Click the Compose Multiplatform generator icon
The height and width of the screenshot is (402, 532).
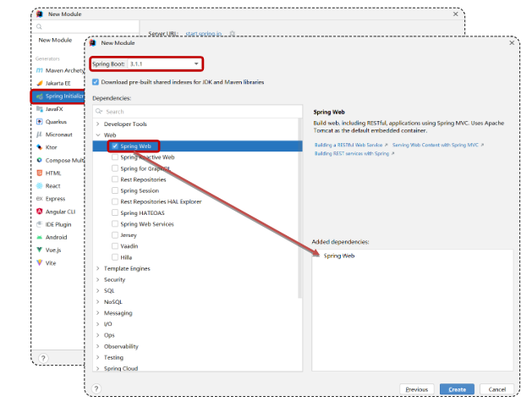point(40,160)
